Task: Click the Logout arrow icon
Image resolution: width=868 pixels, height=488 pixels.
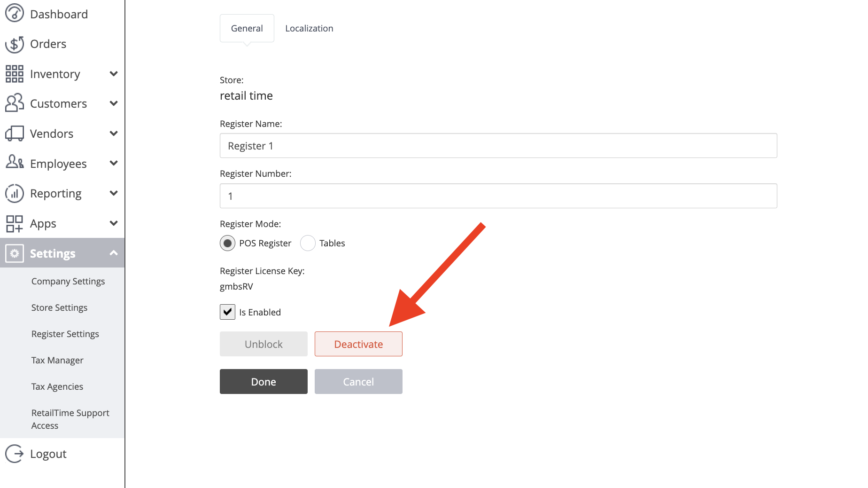Action: pyautogui.click(x=15, y=454)
